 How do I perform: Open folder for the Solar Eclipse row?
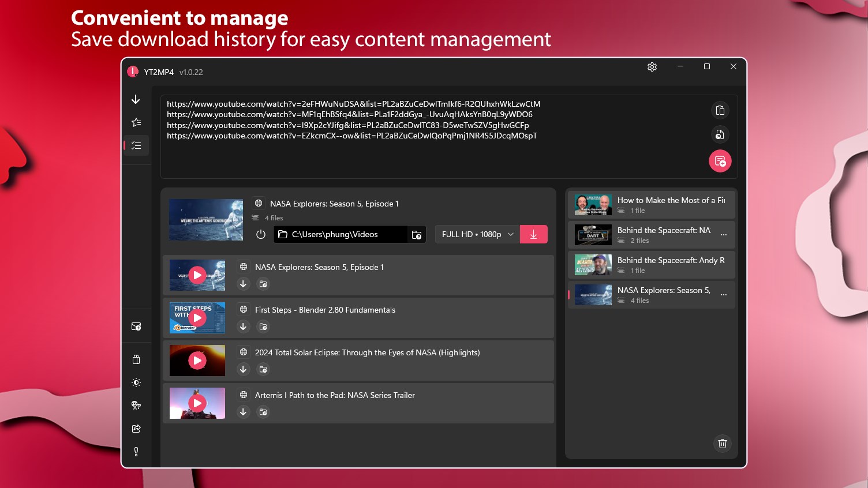coord(263,369)
